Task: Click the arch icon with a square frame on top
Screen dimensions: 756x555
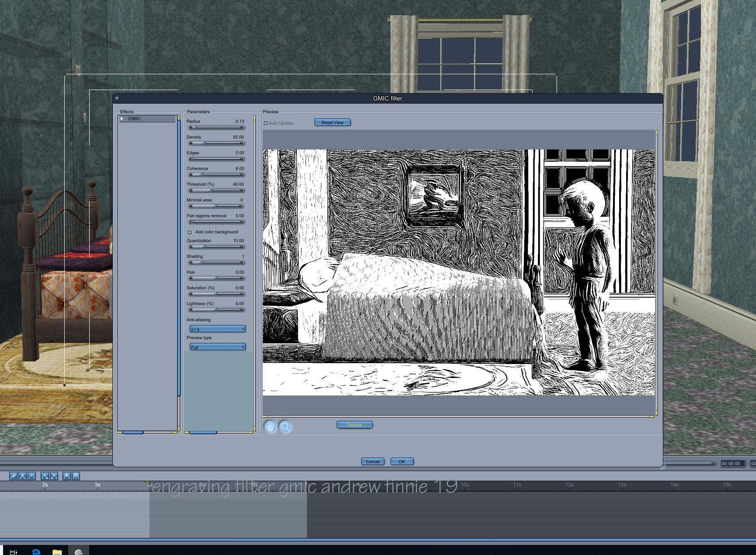Action: [66, 476]
